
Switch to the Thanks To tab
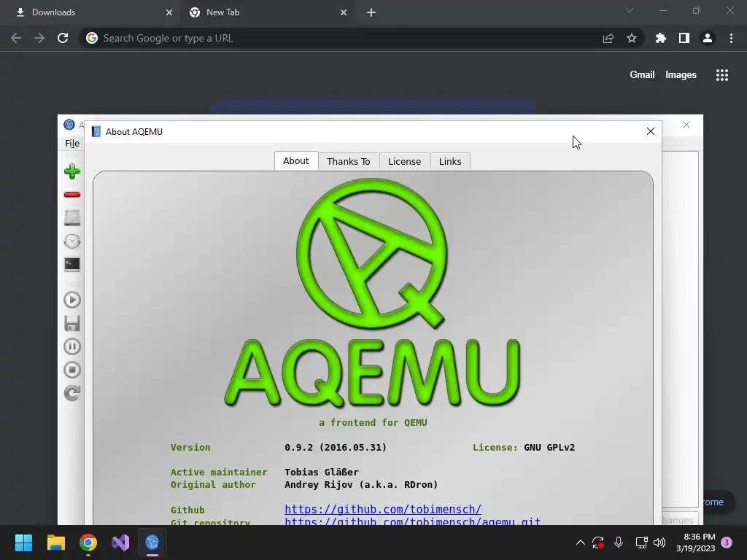pyautogui.click(x=348, y=161)
